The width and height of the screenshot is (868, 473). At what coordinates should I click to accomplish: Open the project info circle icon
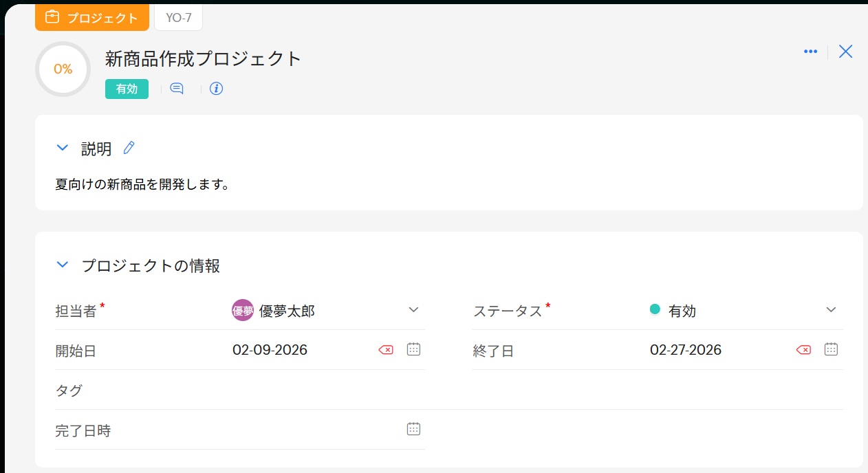click(217, 89)
